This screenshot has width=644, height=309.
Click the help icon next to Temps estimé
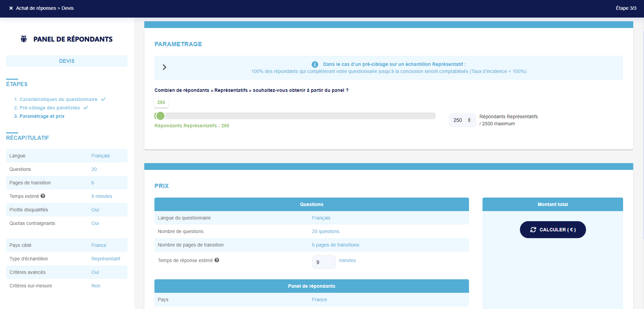click(x=42, y=196)
